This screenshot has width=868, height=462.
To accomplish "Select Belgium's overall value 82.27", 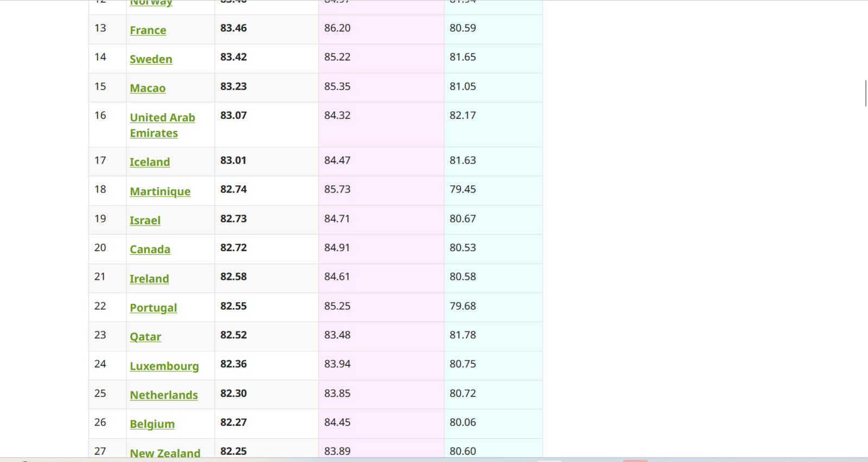I will pos(233,422).
